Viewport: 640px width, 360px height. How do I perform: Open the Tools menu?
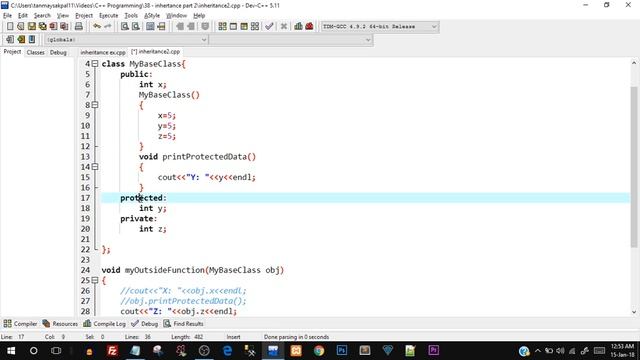point(131,16)
